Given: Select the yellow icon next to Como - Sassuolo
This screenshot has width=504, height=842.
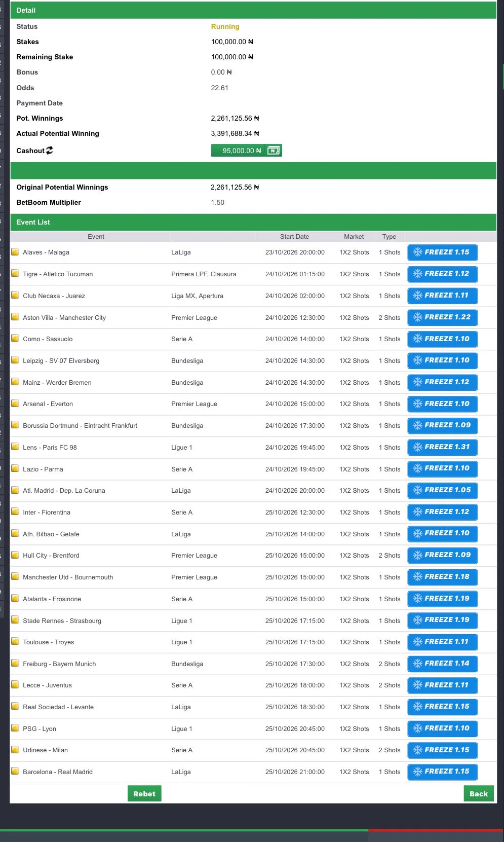Looking at the screenshot, I should (15, 339).
